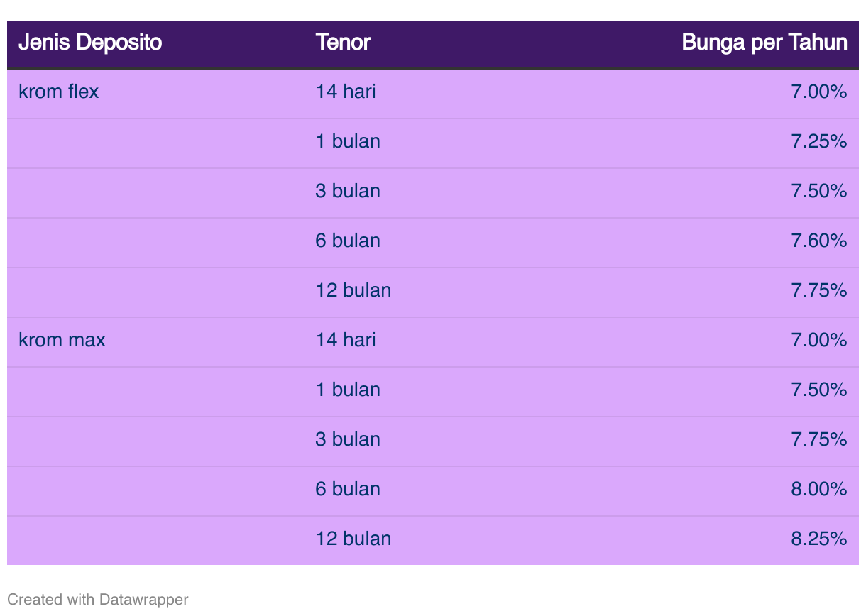Screen dimensions: 866x616
Task: Click the Bunga per Tahun header
Action: [x=764, y=43]
